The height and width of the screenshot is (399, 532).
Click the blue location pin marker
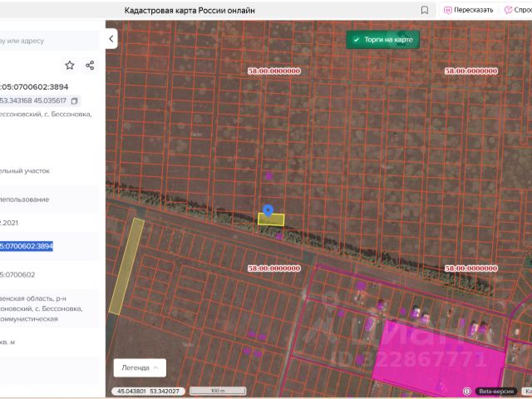point(268,210)
